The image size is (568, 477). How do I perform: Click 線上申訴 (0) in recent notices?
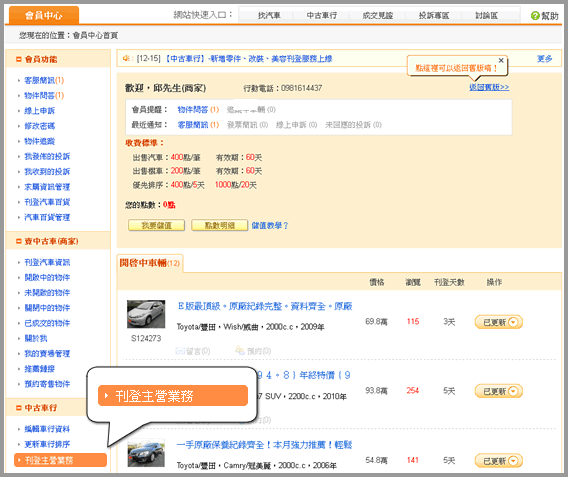pyautogui.click(x=296, y=125)
